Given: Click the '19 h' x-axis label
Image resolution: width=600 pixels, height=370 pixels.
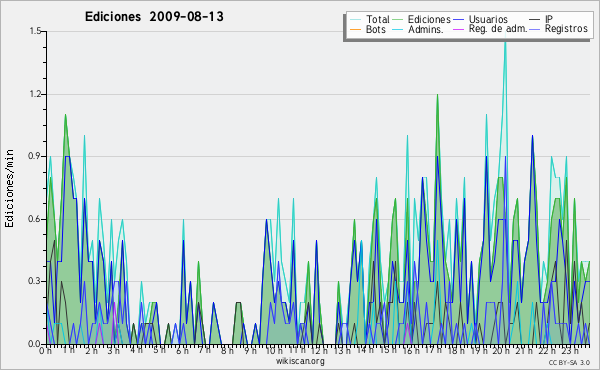Looking at the screenshot, I should pyautogui.click(x=479, y=351).
